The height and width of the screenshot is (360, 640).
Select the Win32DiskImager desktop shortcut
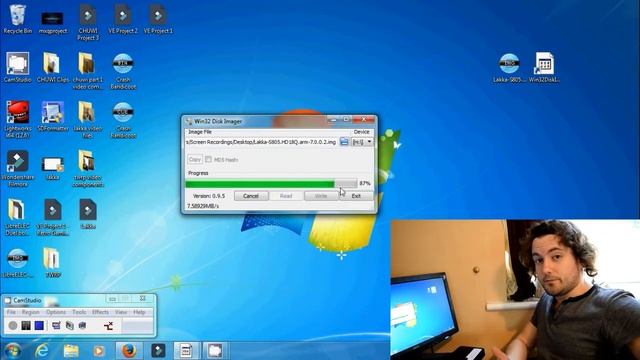click(x=544, y=67)
